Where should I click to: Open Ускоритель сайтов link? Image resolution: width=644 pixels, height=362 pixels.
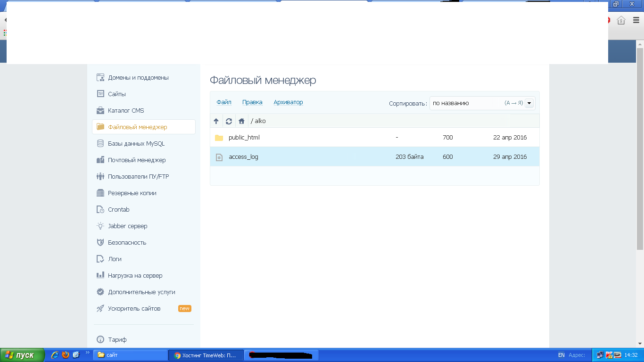[134, 309]
